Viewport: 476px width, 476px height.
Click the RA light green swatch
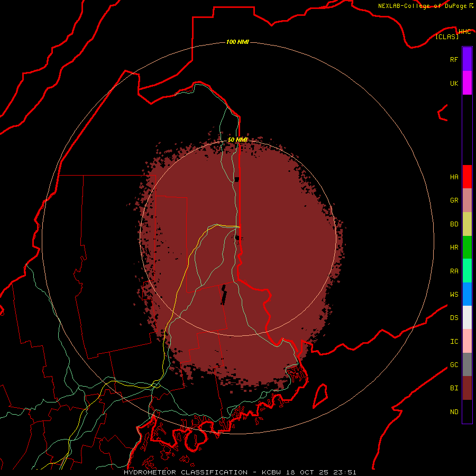467,271
